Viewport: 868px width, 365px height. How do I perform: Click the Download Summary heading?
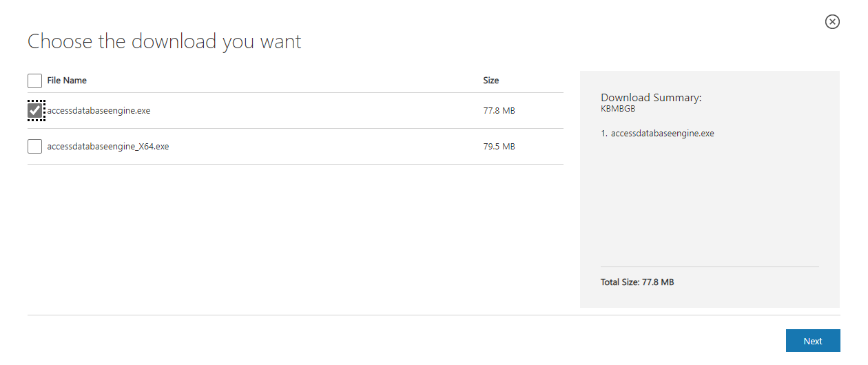point(651,98)
